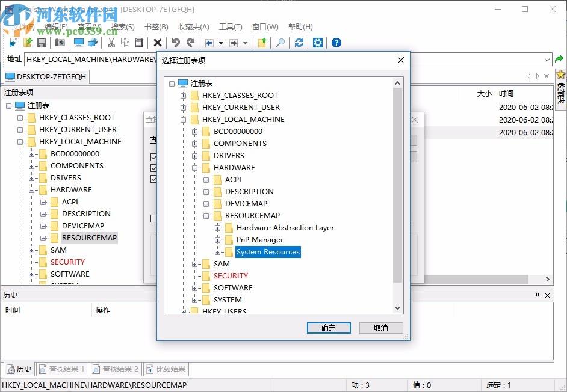Click the new registry file icon

13,43
